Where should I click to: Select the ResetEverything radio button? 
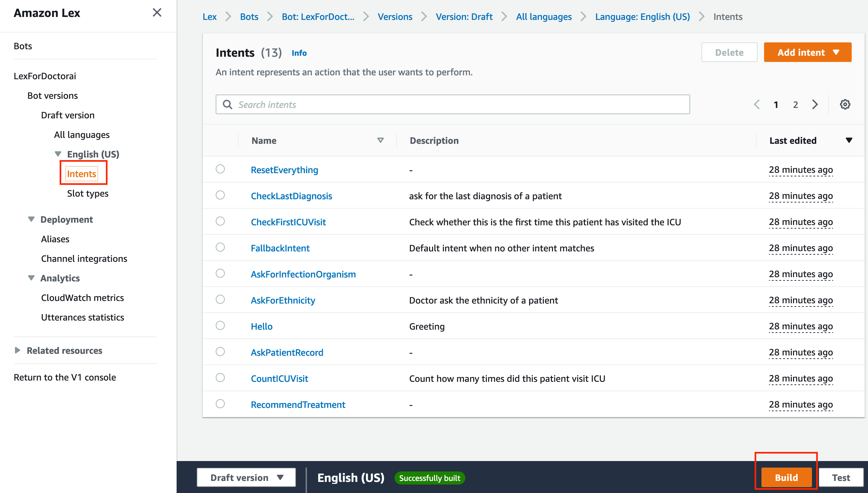220,169
